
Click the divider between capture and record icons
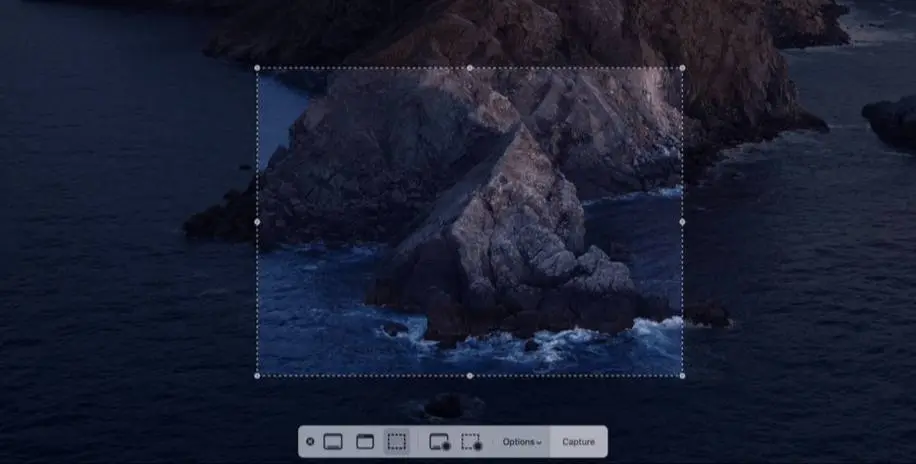pyautogui.click(x=418, y=442)
